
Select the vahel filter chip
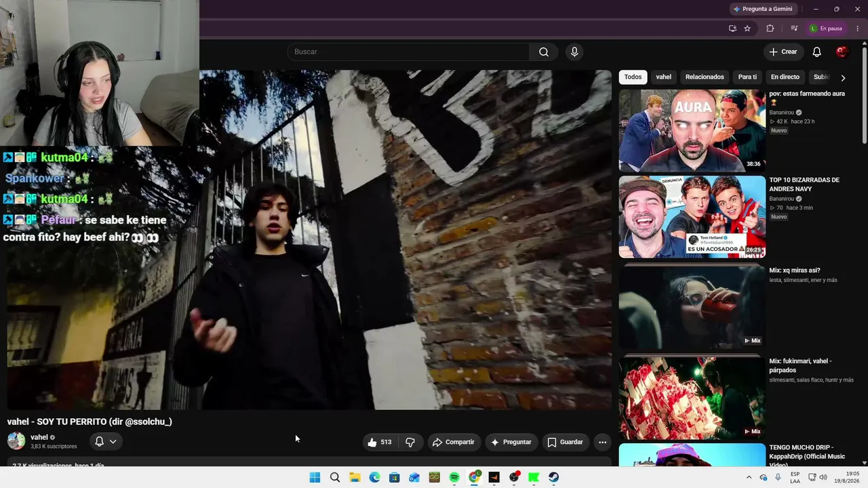[663, 77]
